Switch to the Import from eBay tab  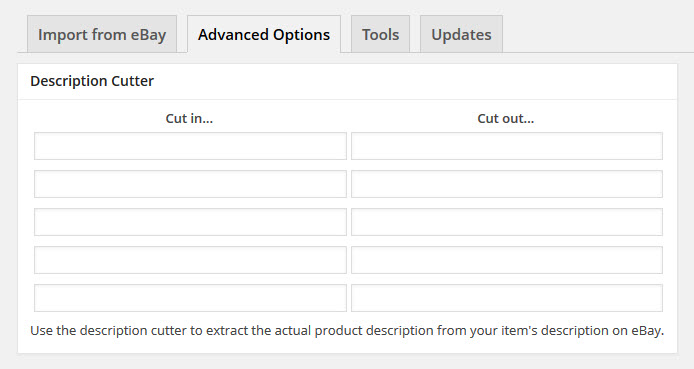(102, 35)
